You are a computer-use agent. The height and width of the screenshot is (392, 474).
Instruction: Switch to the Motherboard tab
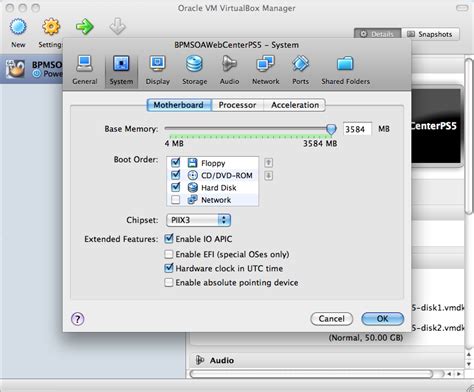(179, 105)
